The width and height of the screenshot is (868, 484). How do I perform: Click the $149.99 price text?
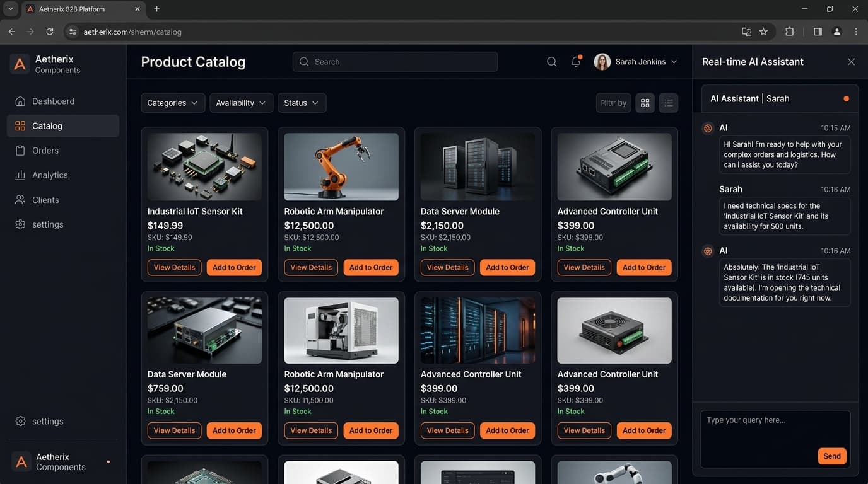click(165, 226)
